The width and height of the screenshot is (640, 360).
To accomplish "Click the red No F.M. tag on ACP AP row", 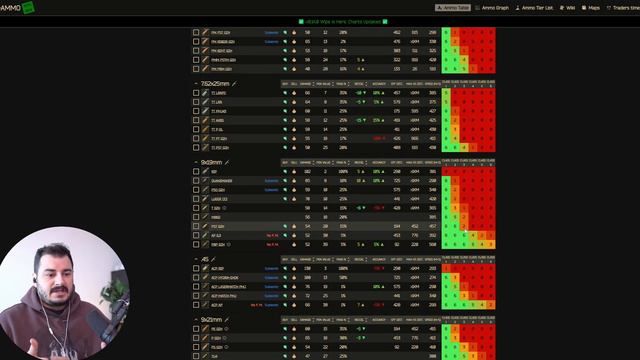I will pos(256,305).
